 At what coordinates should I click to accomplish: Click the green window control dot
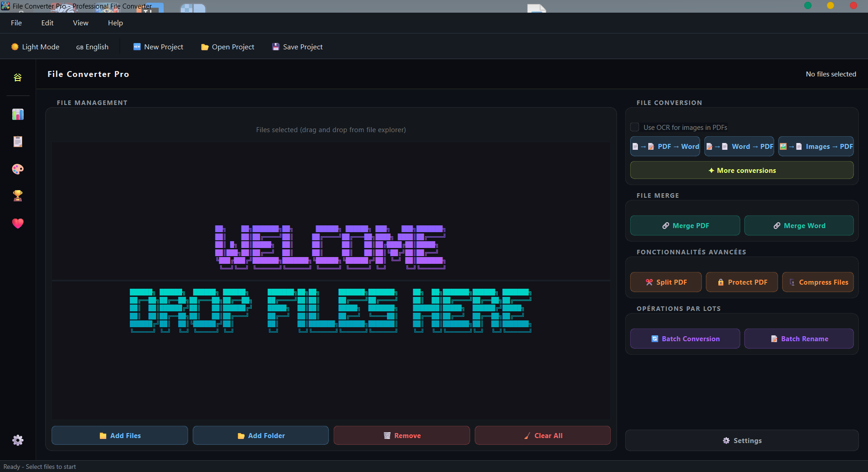[808, 5]
